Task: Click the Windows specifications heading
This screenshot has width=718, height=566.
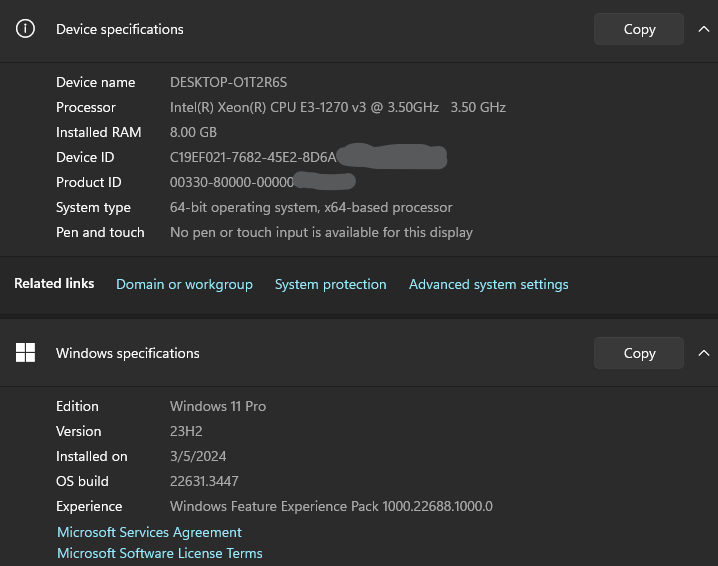Action: coord(128,353)
